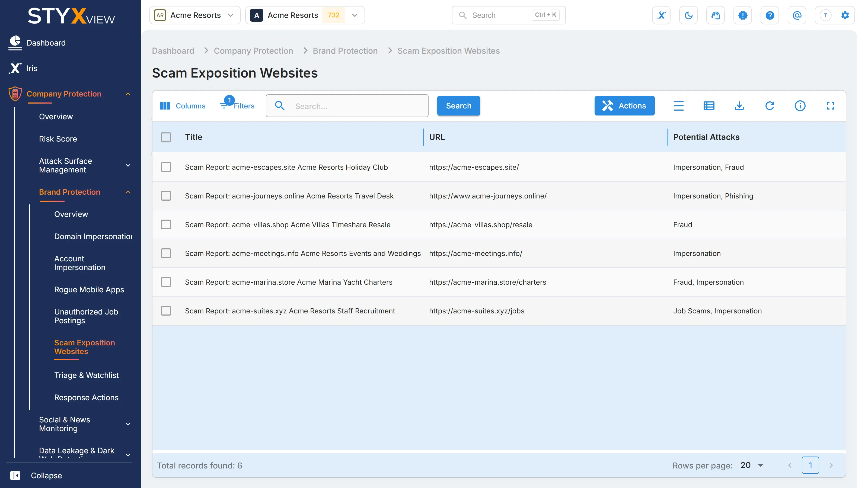Open Risk Score sidebar item
This screenshot has width=868, height=488.
point(58,139)
